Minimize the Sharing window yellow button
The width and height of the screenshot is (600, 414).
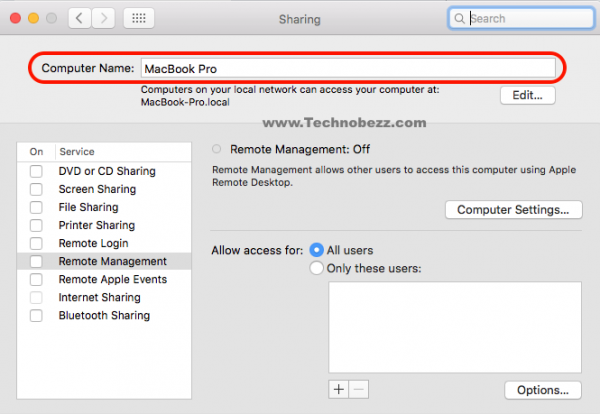34,18
